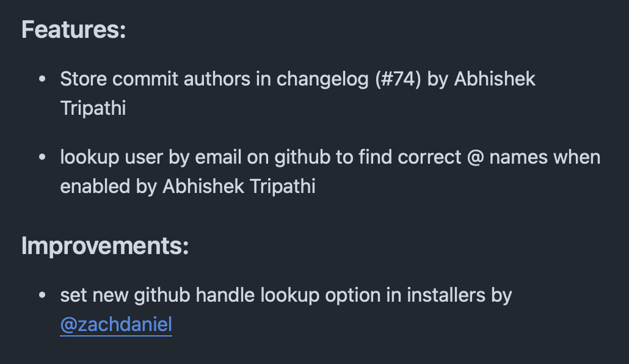Click the bullet before "Store commit authors"
Image resolution: width=629 pixels, height=364 pixels.
click(x=42, y=79)
